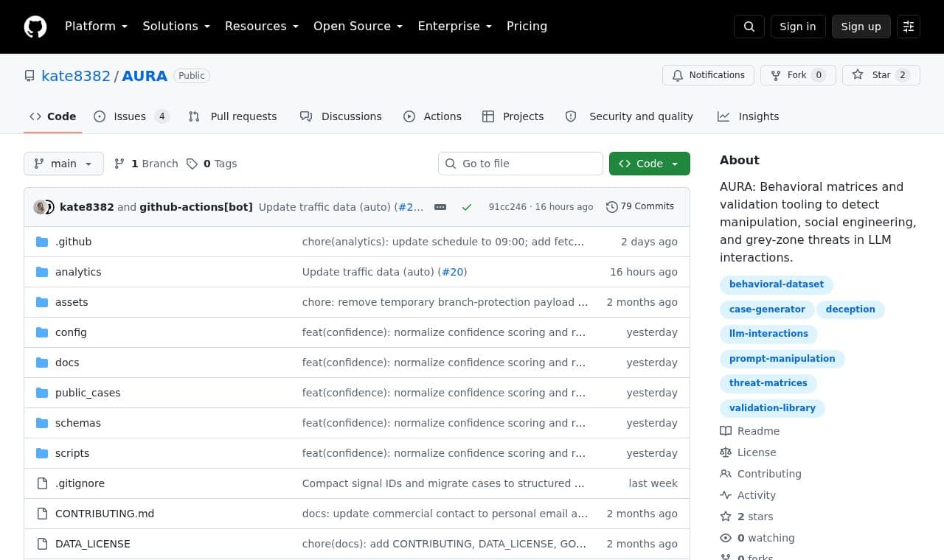Open the Pricing link

(527, 26)
